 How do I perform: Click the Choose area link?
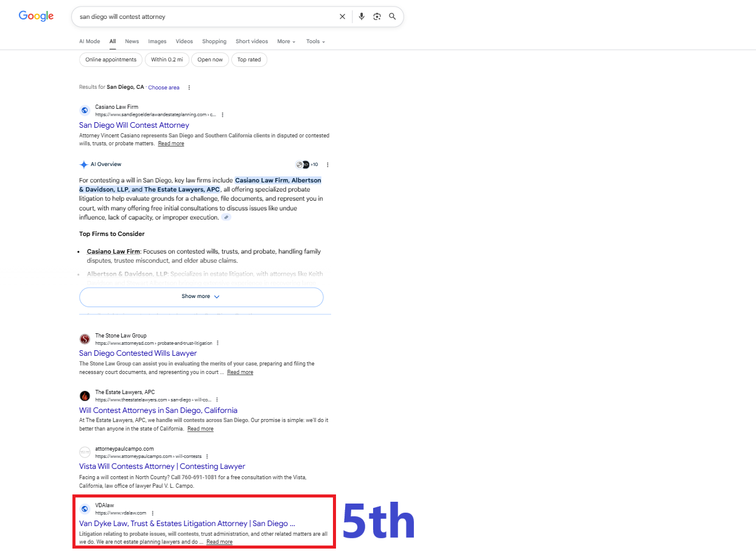tap(164, 88)
